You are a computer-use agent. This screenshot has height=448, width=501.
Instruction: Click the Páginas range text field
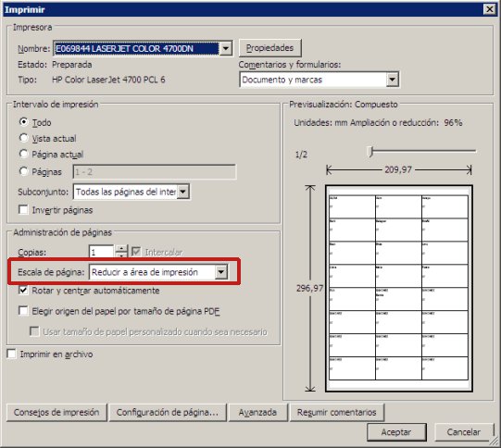point(155,172)
